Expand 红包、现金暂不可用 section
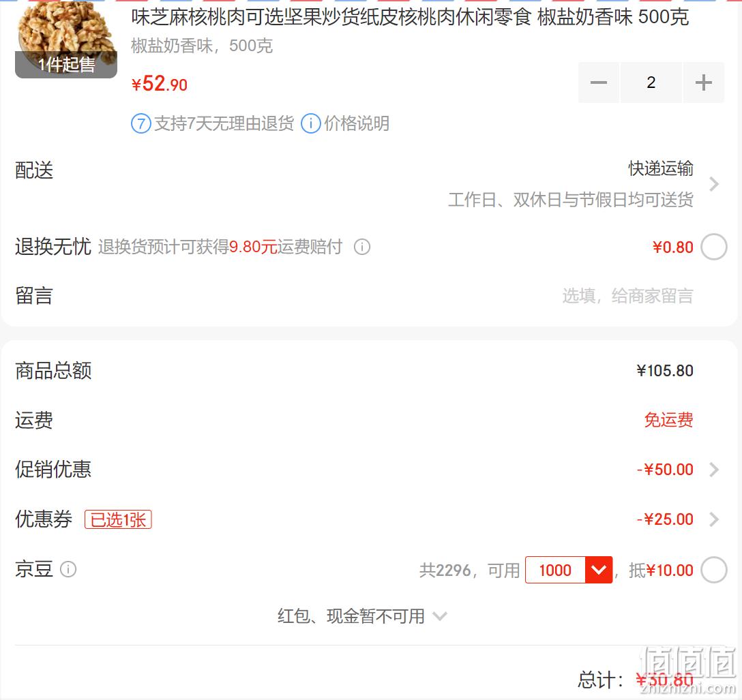The width and height of the screenshot is (742, 700). 362,616
